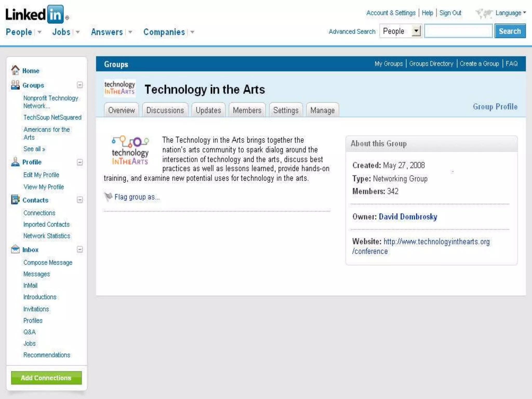
Task: Click the Profile person icon in sidebar
Action: pos(15,162)
